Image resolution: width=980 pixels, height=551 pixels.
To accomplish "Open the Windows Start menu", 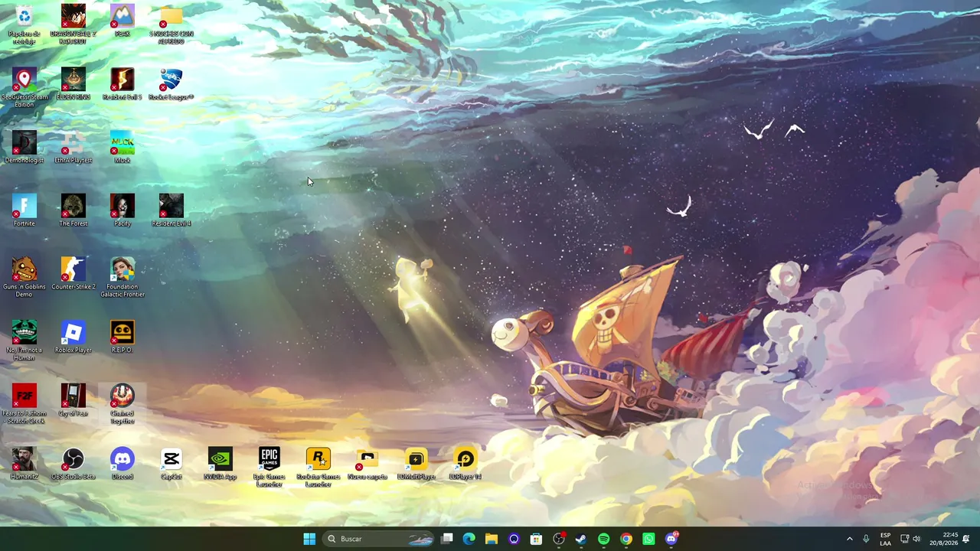I will point(309,539).
